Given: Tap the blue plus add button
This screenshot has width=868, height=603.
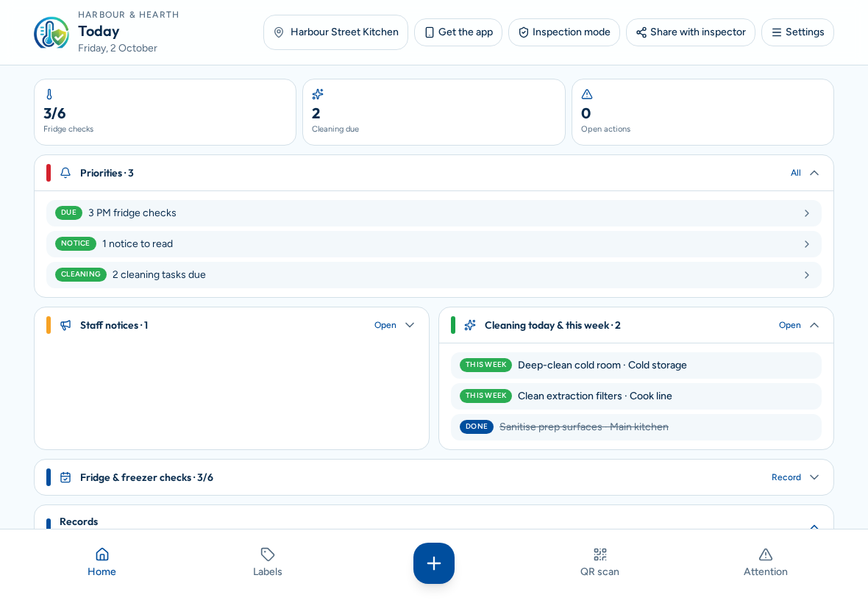Looking at the screenshot, I should 434,563.
